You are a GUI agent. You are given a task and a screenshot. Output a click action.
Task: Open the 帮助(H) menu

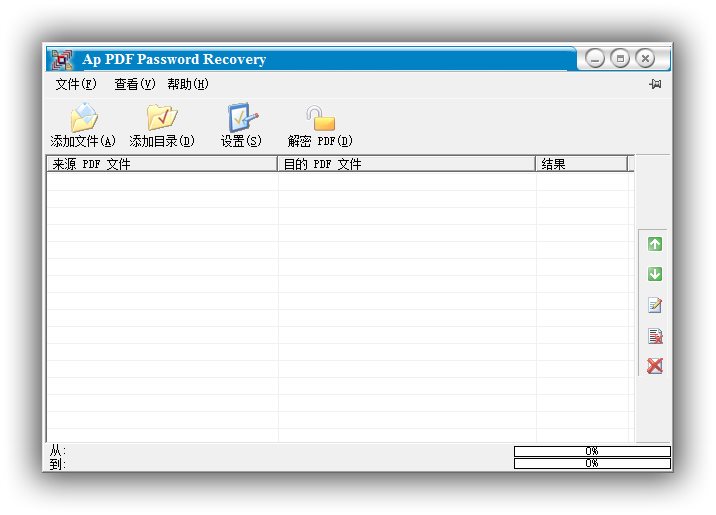188,84
